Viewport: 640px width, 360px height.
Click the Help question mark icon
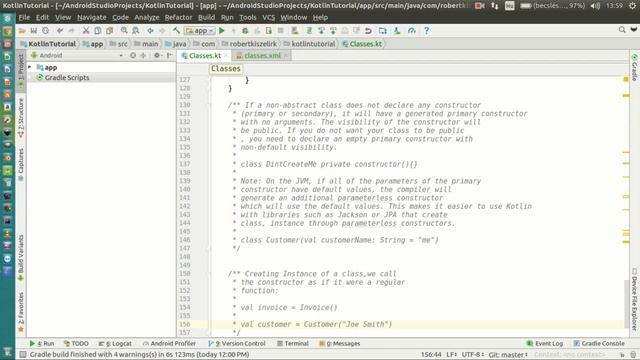tap(426, 31)
